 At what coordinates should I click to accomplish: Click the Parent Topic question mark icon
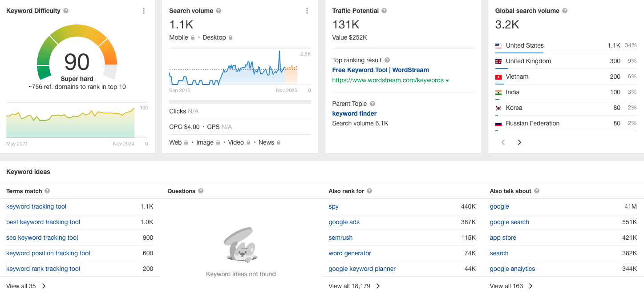click(373, 104)
